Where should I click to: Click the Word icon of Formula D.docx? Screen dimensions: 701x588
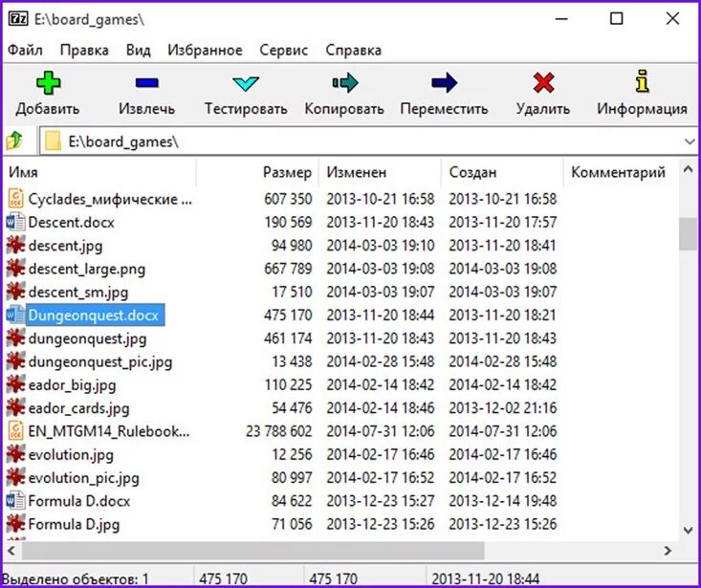15,501
